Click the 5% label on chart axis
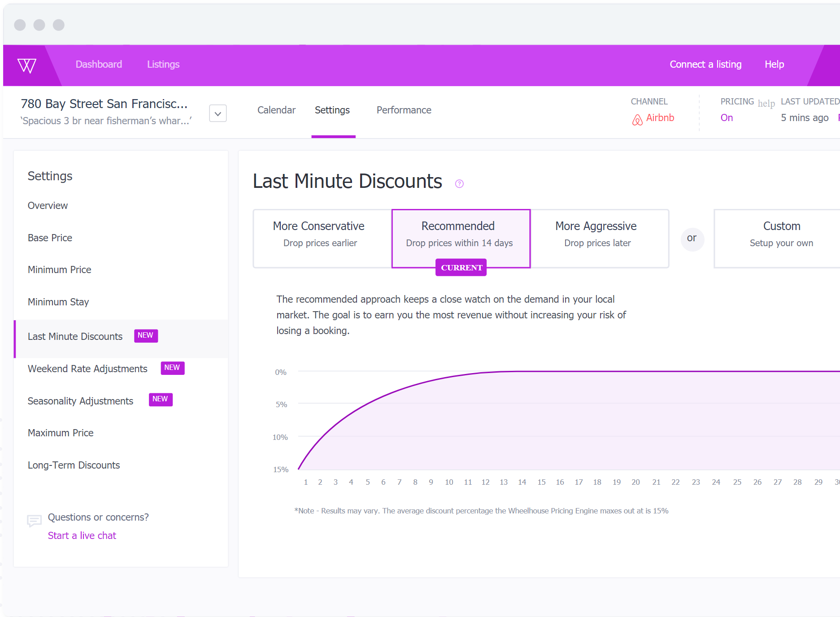 point(281,404)
